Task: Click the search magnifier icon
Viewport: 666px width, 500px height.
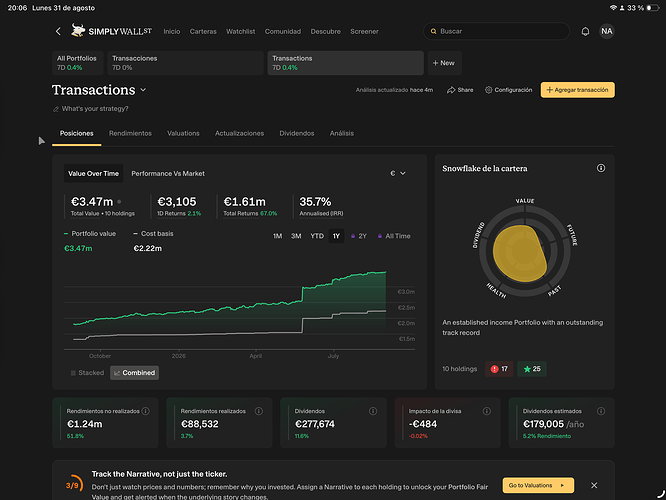Action: tap(433, 31)
